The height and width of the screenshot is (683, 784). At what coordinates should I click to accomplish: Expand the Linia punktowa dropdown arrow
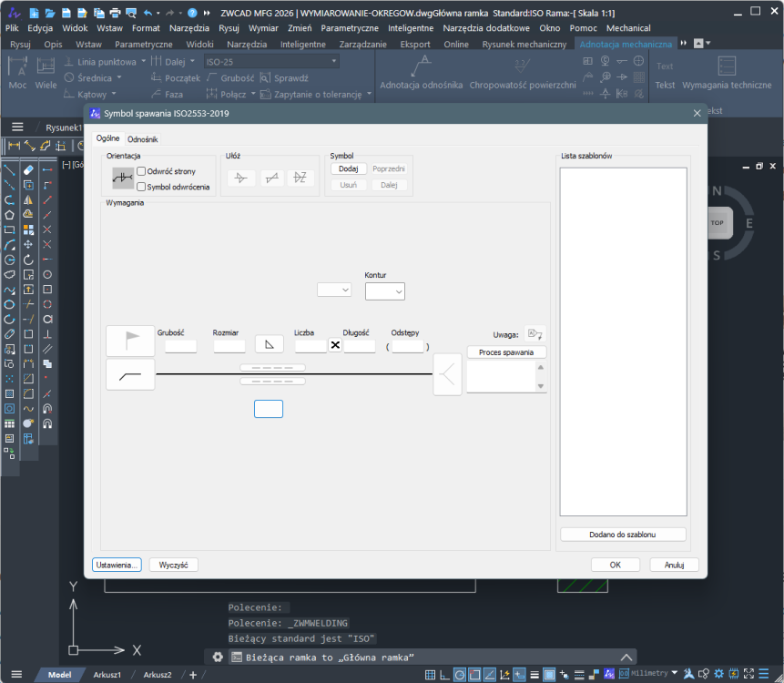click(x=144, y=61)
